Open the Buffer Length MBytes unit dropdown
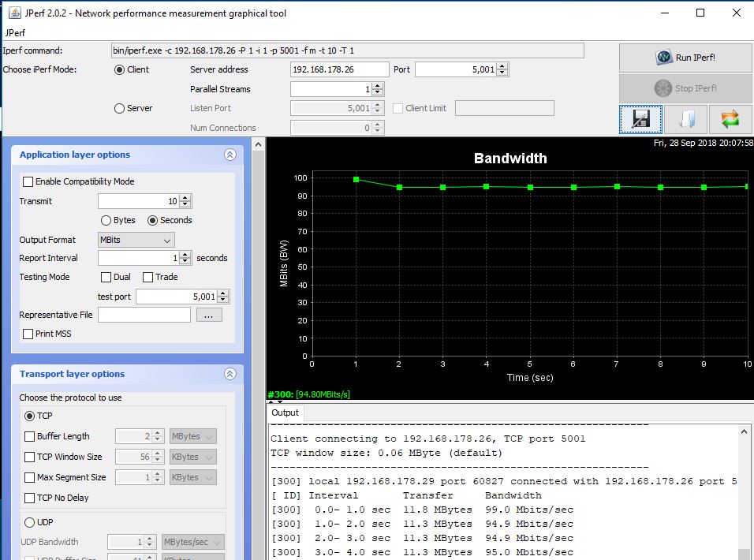The image size is (754, 560). pos(192,436)
